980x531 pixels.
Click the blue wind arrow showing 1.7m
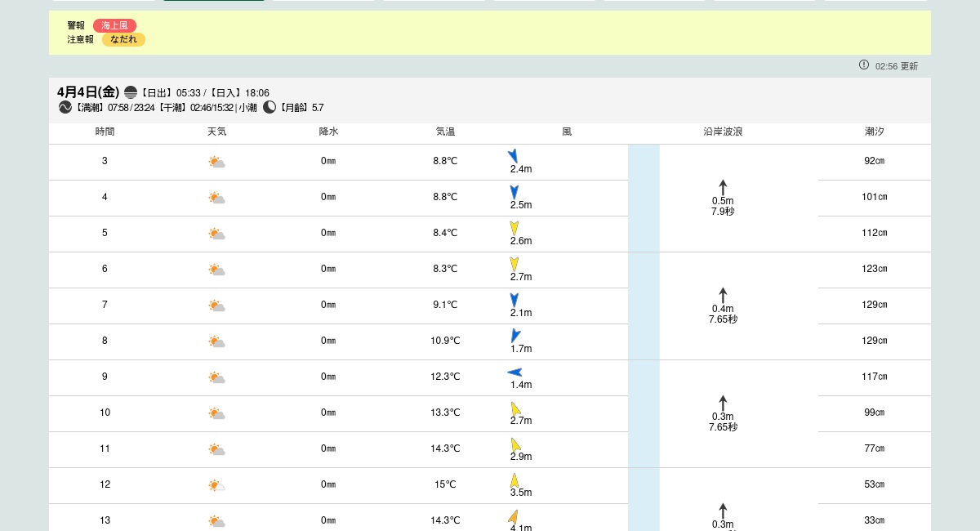(515, 335)
